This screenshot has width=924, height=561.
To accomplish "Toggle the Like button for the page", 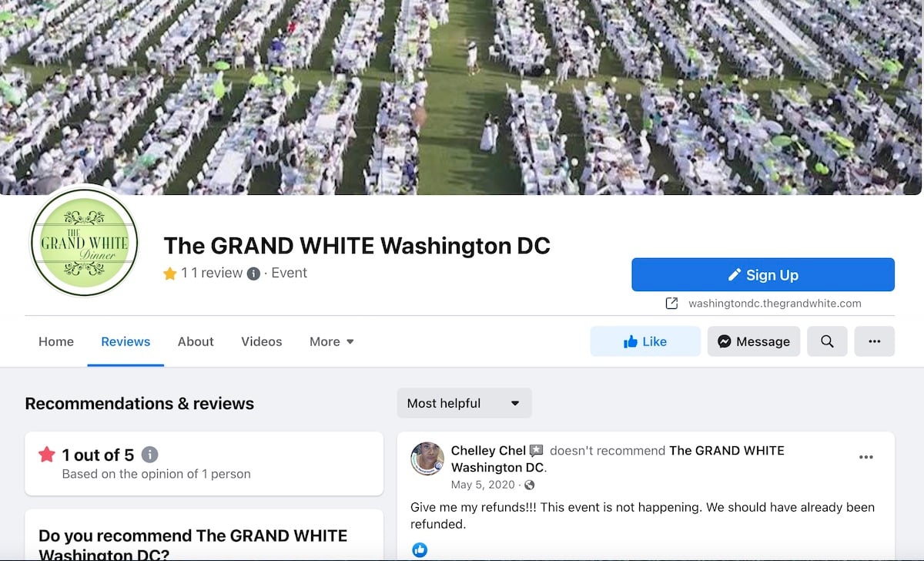I will pyautogui.click(x=645, y=341).
